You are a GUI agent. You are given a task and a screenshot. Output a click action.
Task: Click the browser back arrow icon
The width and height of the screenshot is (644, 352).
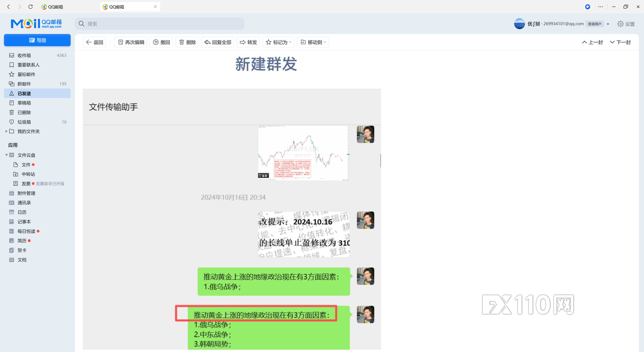[x=9, y=7]
